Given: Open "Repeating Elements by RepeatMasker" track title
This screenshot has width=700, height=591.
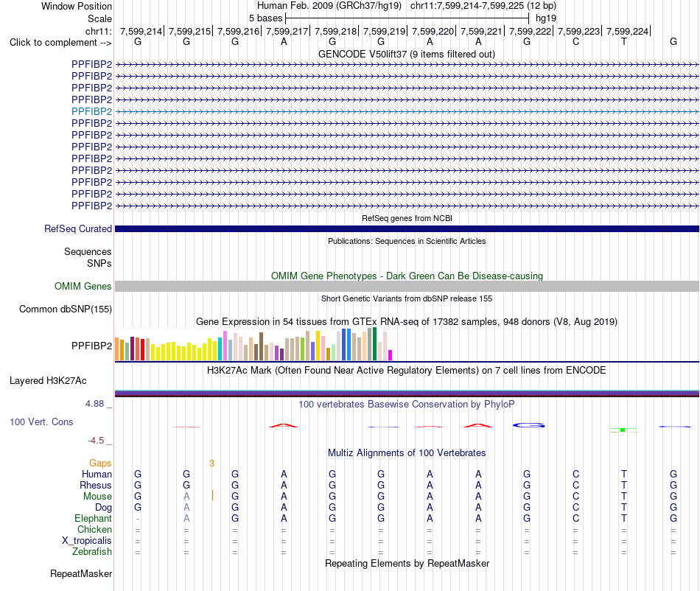Looking at the screenshot, I should (407, 563).
